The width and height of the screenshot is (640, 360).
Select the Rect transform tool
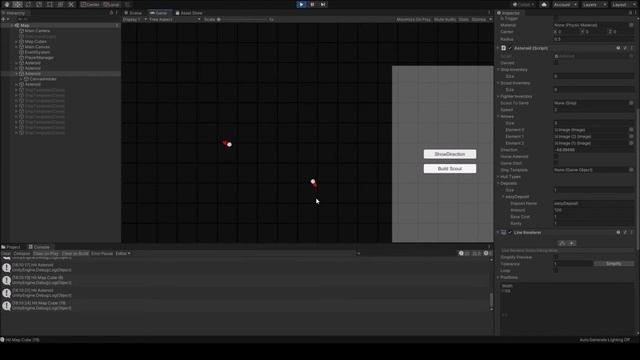[x=49, y=4]
